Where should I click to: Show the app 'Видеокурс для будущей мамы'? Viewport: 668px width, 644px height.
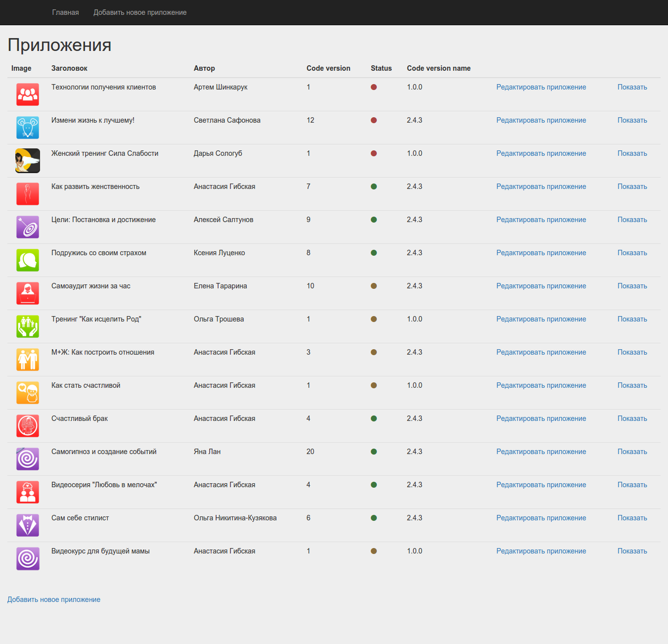(632, 551)
